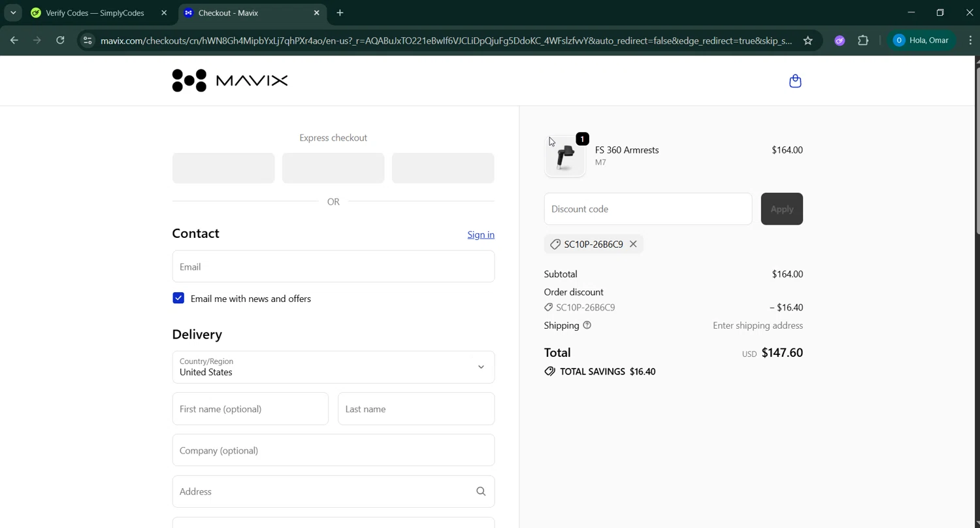The width and height of the screenshot is (980, 528).
Task: Click the FS 360 Armrests product thumbnail
Action: [x=565, y=156]
